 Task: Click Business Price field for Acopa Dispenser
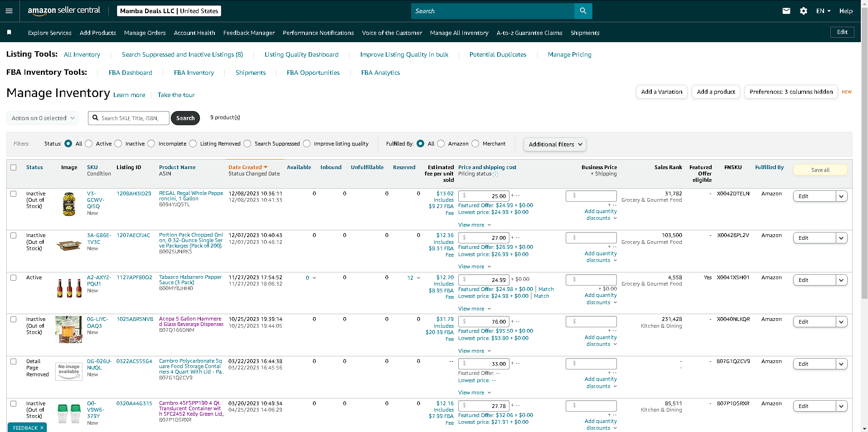click(x=591, y=322)
